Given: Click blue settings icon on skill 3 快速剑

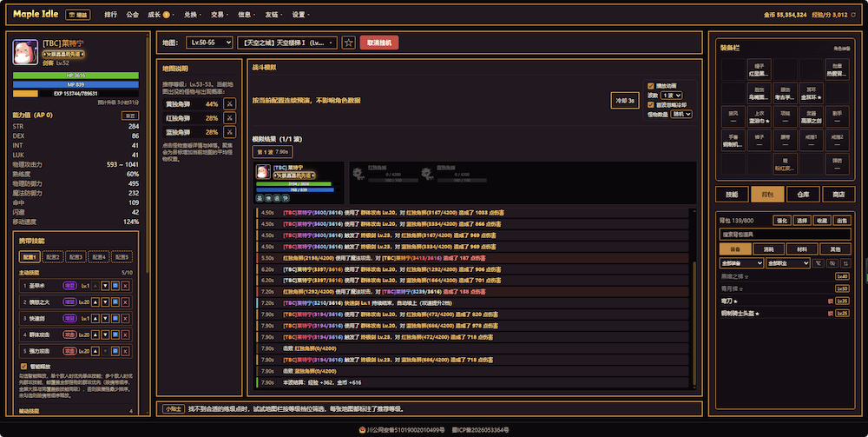Looking at the screenshot, I should pos(115,319).
